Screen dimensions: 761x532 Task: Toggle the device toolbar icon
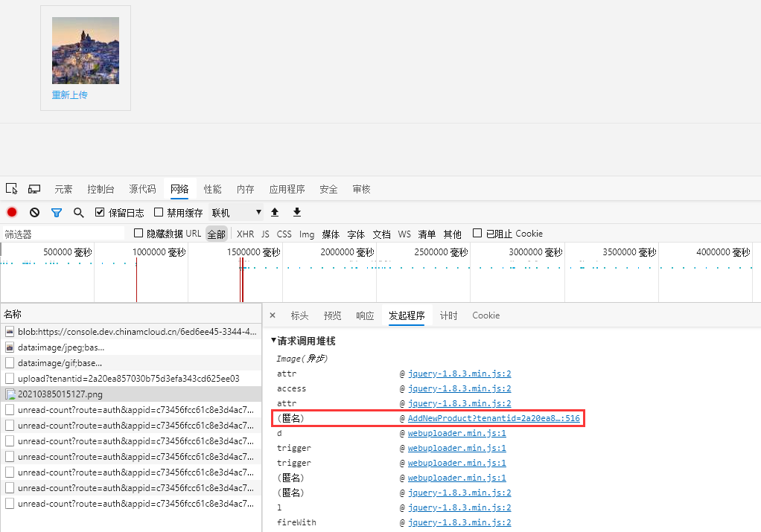coord(34,189)
